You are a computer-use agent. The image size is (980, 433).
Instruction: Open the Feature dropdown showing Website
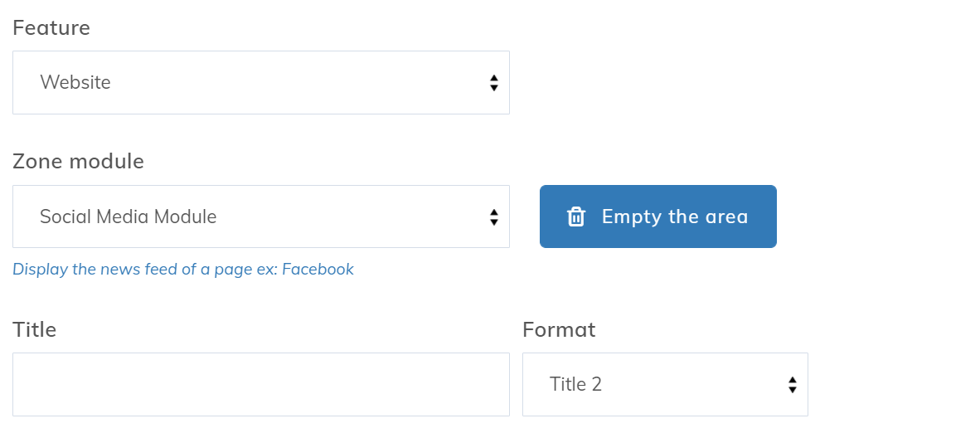click(260, 83)
